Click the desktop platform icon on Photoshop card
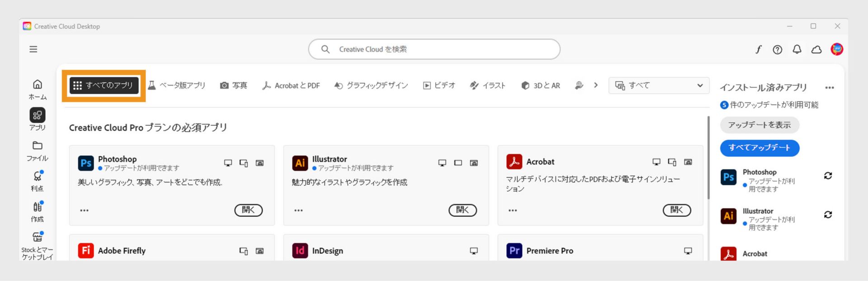Viewport: 868px width, 281px height. coord(228,163)
